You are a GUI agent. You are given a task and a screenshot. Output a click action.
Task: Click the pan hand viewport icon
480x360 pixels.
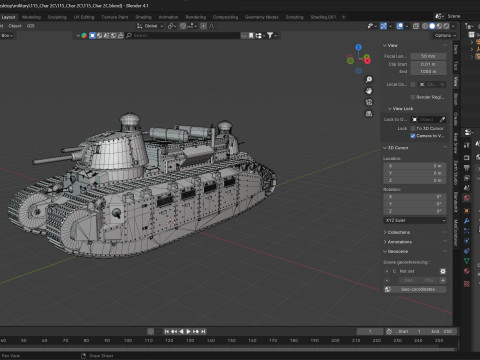pos(369,91)
